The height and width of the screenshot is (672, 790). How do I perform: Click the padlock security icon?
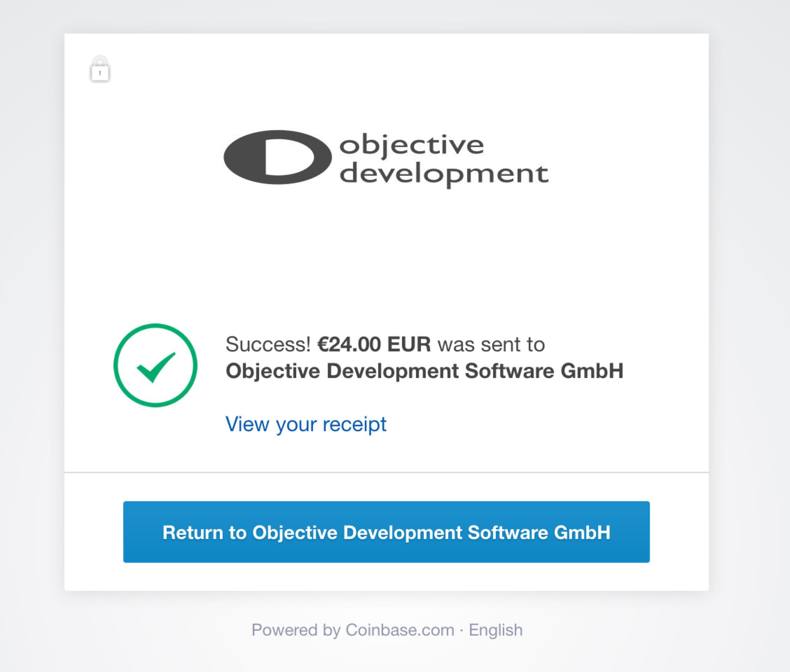pos(100,69)
